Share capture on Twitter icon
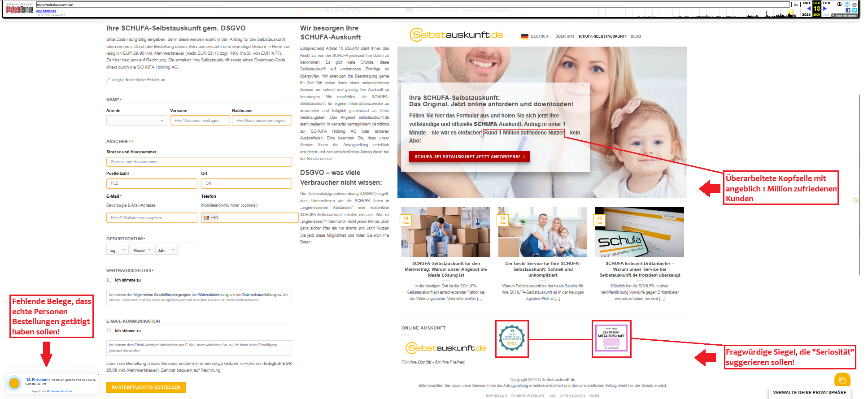This screenshot has width=868, height=399. [x=855, y=10]
